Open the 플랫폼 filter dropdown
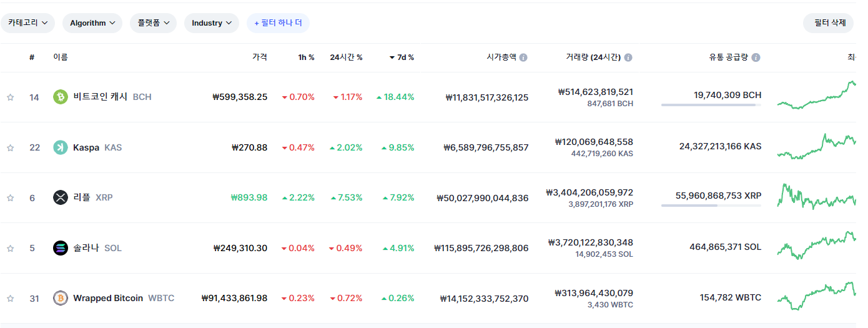Image resolution: width=868 pixels, height=328 pixels. click(153, 23)
